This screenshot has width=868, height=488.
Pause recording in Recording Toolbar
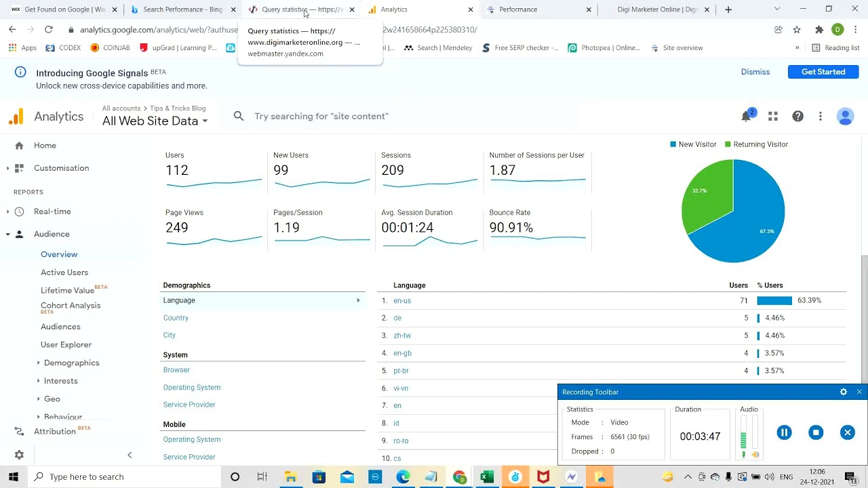click(784, 432)
